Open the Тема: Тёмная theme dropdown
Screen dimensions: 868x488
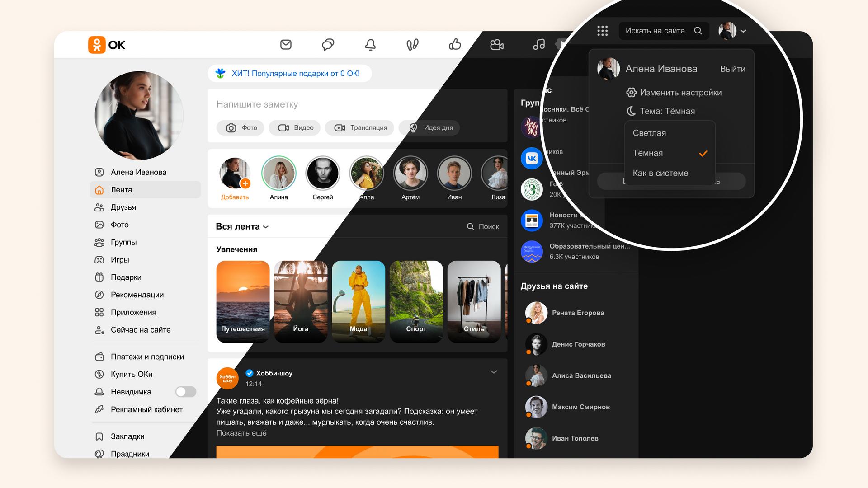[x=661, y=111]
